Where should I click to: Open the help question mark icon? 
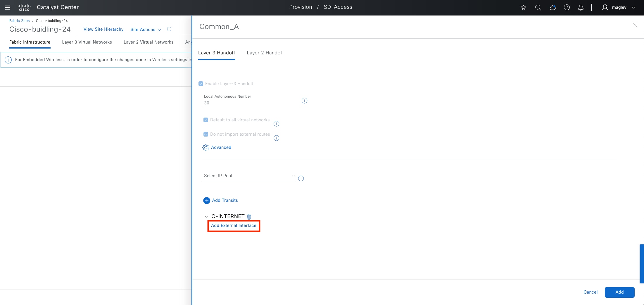coord(567,8)
